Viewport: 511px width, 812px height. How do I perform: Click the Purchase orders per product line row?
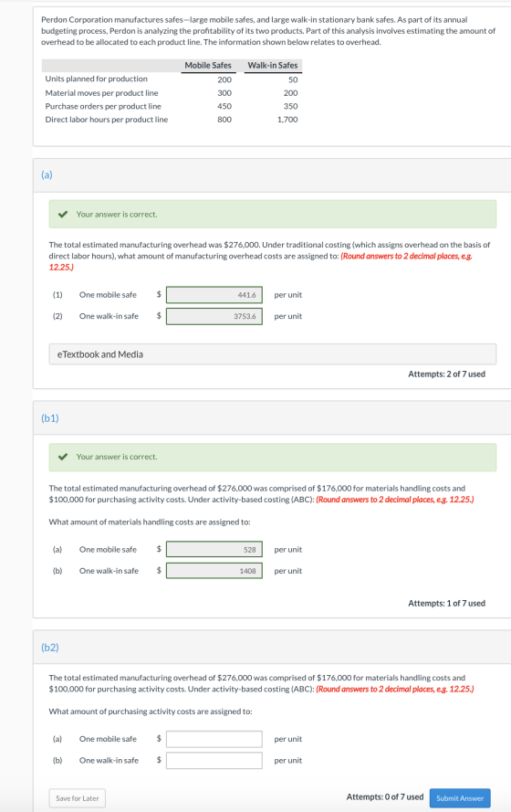[x=172, y=106]
